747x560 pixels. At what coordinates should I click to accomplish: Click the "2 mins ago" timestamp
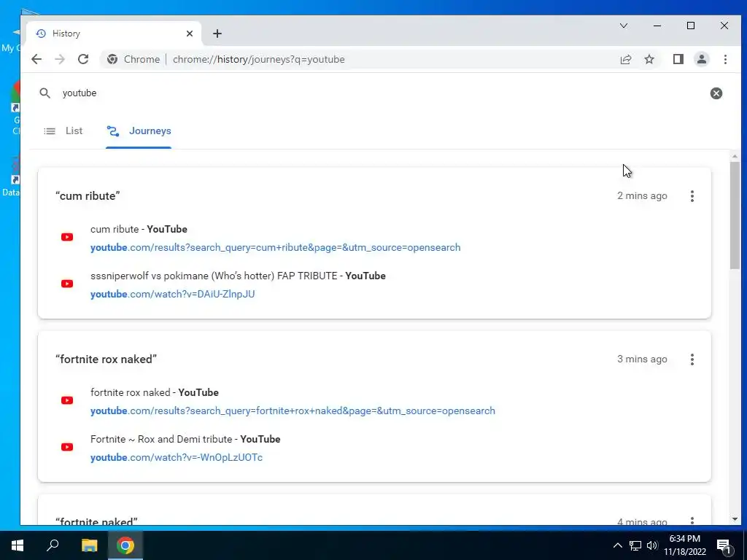tap(642, 195)
